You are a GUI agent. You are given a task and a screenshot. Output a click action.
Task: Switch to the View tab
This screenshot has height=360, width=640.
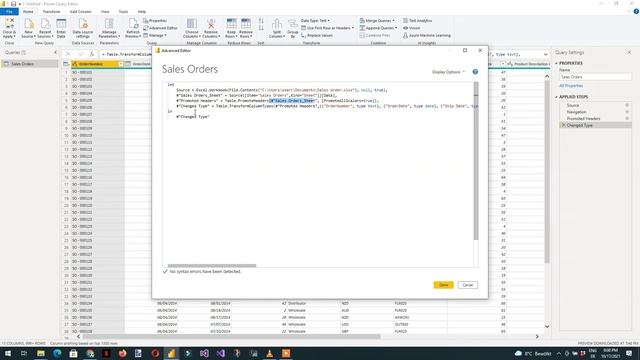[x=105, y=11]
